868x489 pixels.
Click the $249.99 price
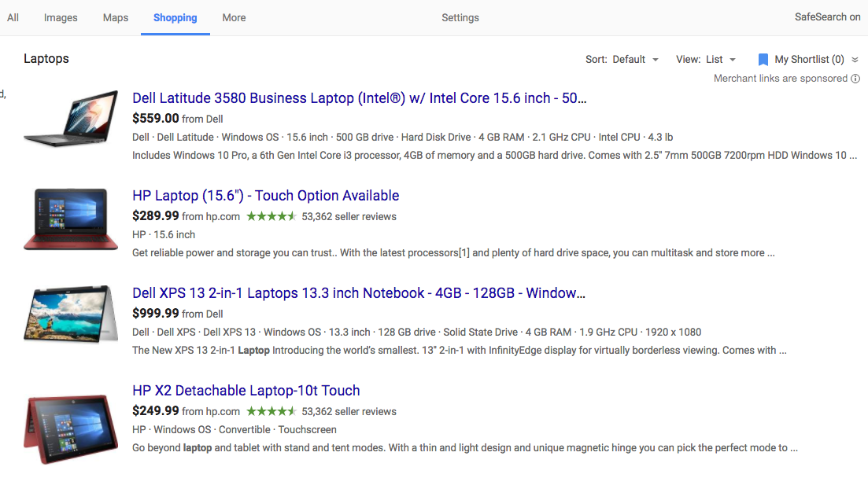[156, 411]
